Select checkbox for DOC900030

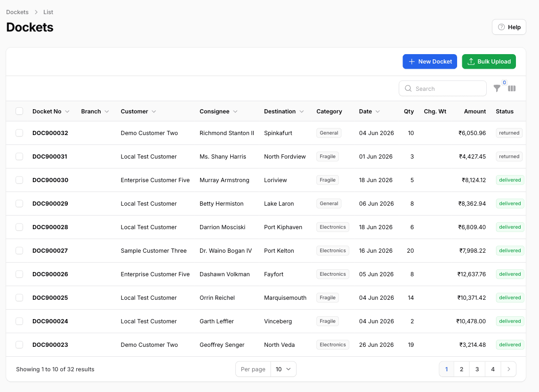click(x=19, y=180)
